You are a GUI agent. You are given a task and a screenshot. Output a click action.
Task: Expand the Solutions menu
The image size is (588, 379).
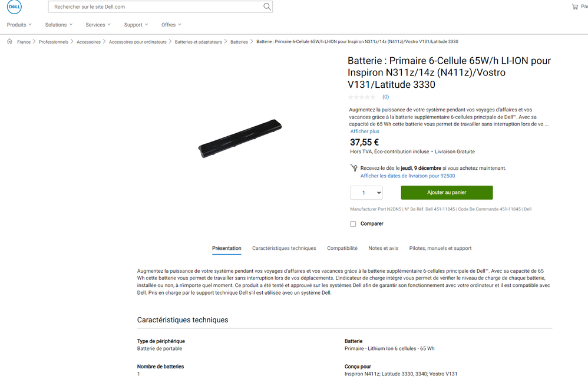59,25
